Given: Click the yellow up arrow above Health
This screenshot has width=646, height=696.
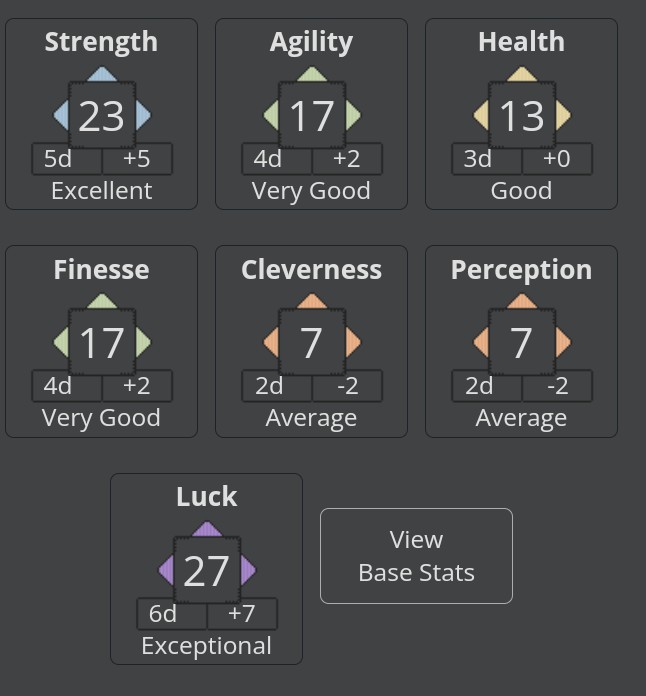Looking at the screenshot, I should tap(522, 74).
